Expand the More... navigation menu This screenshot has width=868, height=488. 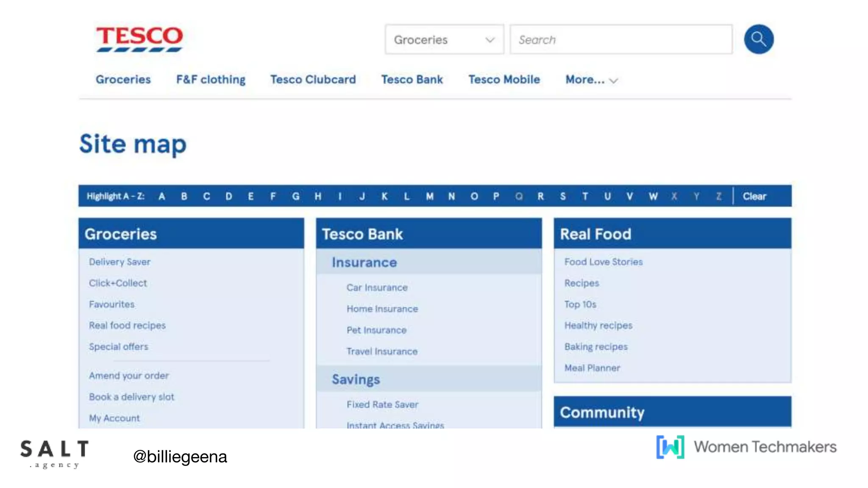click(591, 80)
